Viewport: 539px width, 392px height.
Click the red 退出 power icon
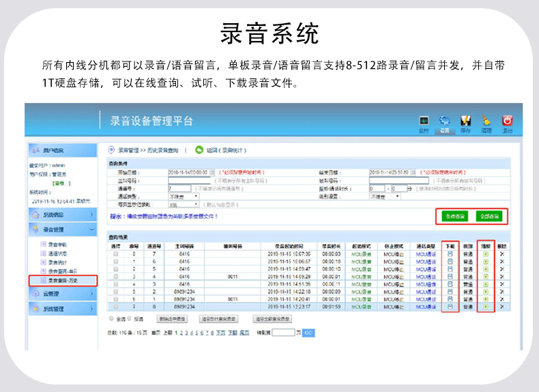tap(508, 121)
